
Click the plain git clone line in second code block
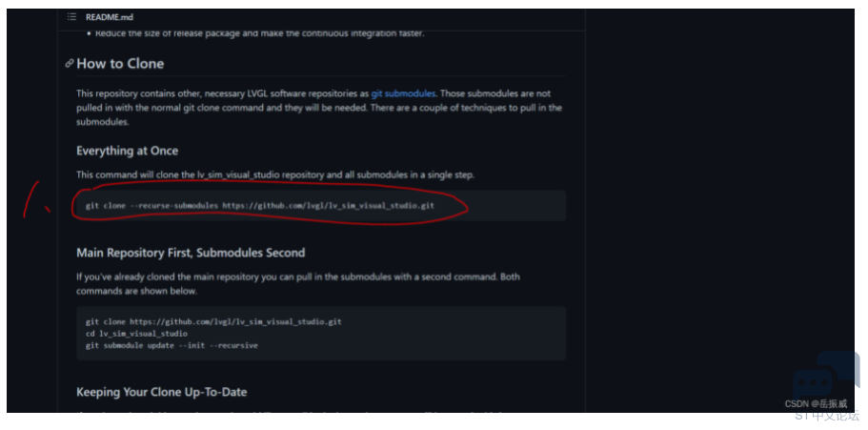[x=213, y=321]
